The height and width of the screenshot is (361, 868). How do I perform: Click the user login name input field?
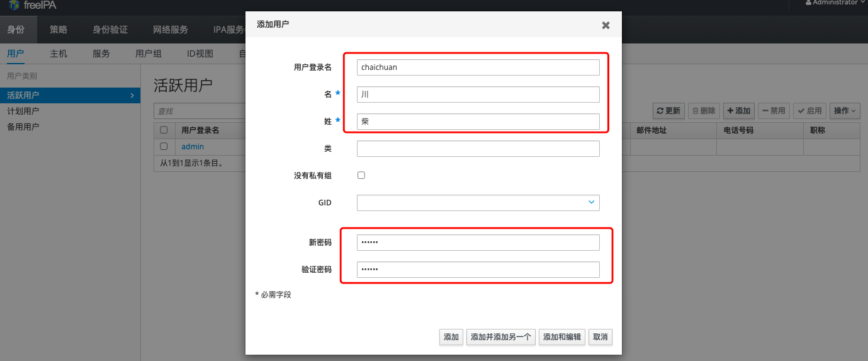click(478, 67)
